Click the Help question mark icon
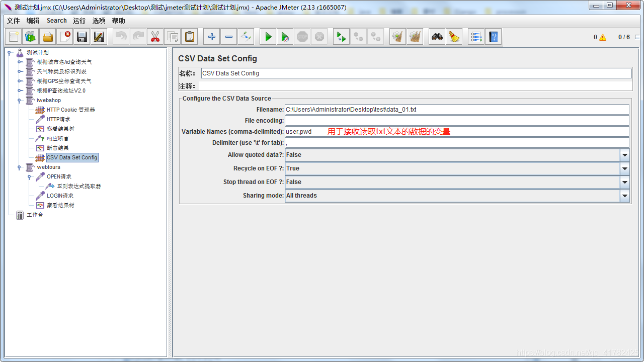 [x=494, y=37]
